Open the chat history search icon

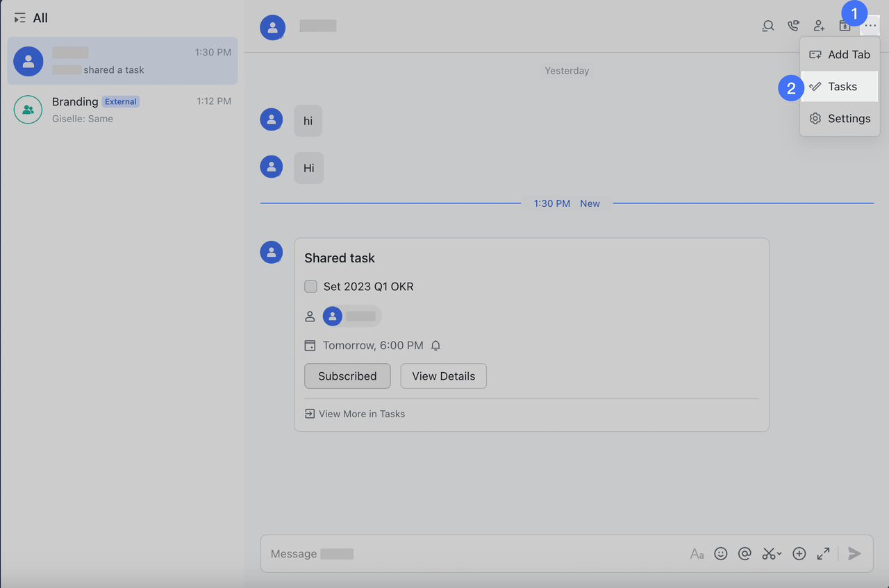click(767, 26)
